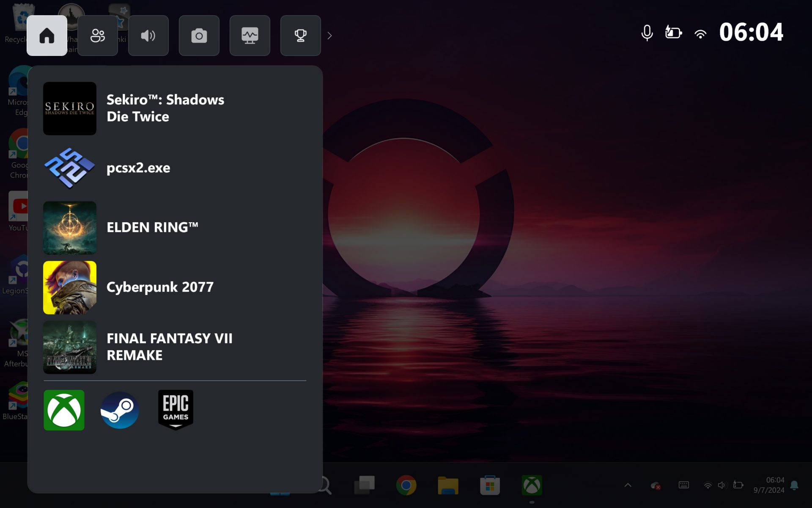The image size is (812, 508).
Task: Launch ELDEN RING from the list
Action: click(152, 228)
